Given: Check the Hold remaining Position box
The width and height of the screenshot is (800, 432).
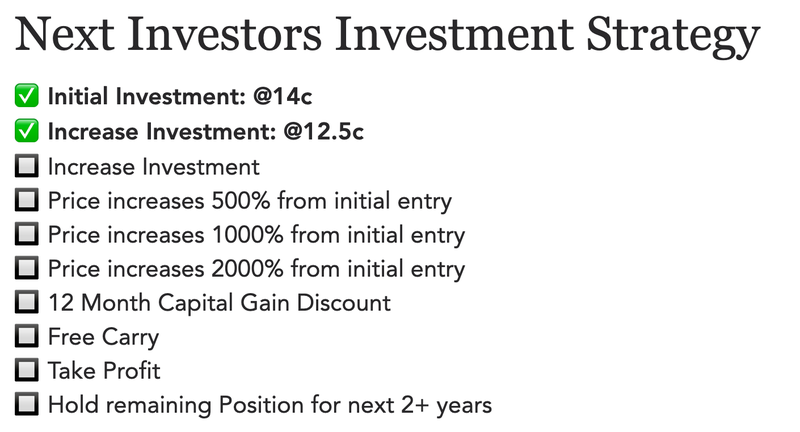Looking at the screenshot, I should tap(27, 404).
